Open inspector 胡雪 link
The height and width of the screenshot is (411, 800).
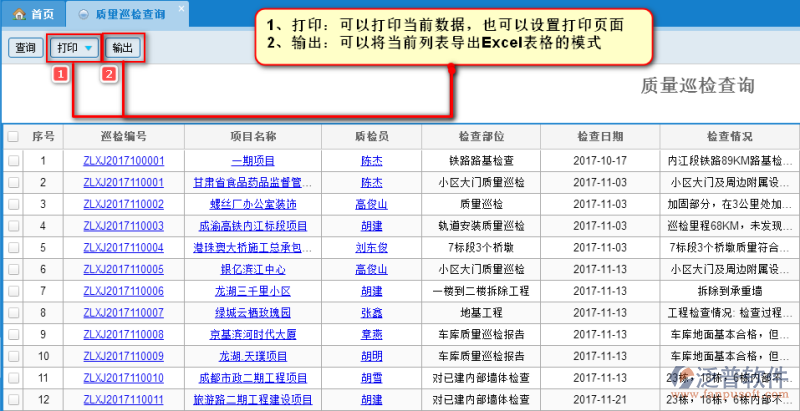pyautogui.click(x=371, y=378)
